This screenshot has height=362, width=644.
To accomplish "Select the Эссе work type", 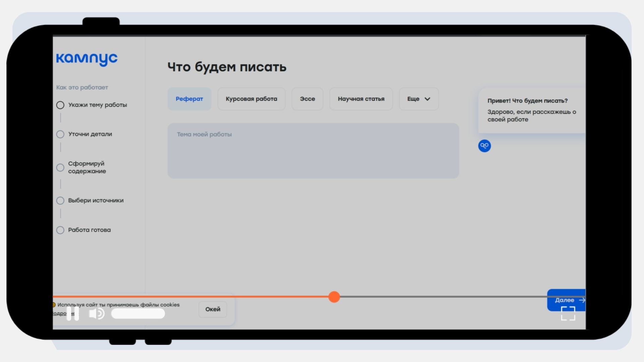I will [307, 99].
